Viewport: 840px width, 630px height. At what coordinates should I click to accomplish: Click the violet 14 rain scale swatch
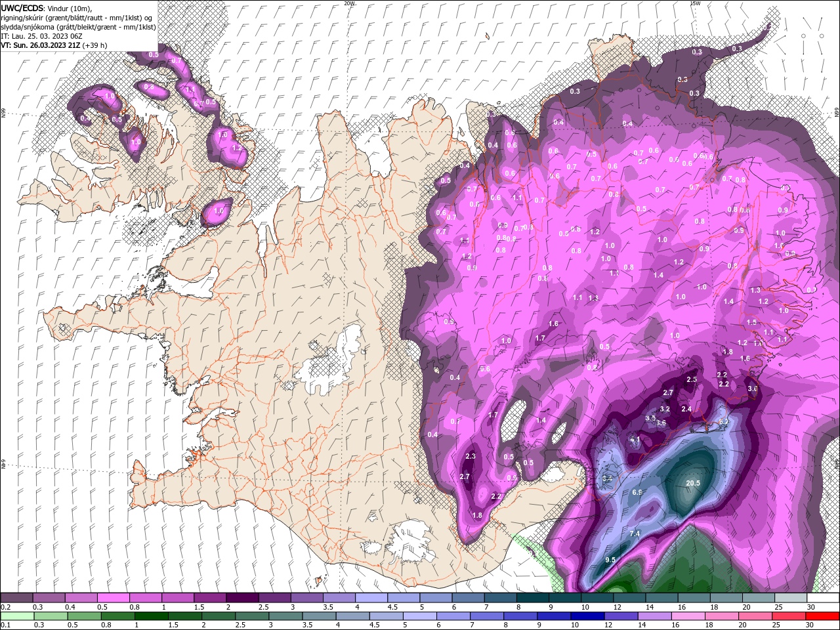click(x=655, y=616)
